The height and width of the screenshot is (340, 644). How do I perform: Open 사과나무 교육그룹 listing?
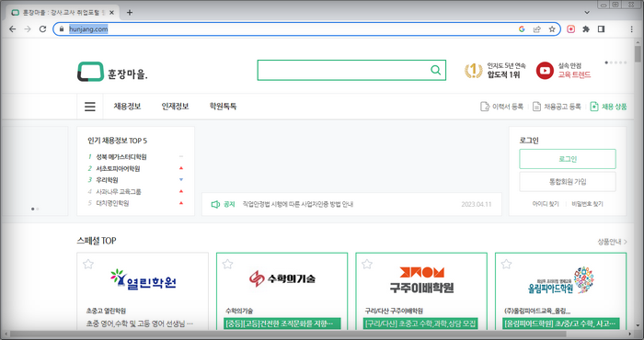coord(119,191)
